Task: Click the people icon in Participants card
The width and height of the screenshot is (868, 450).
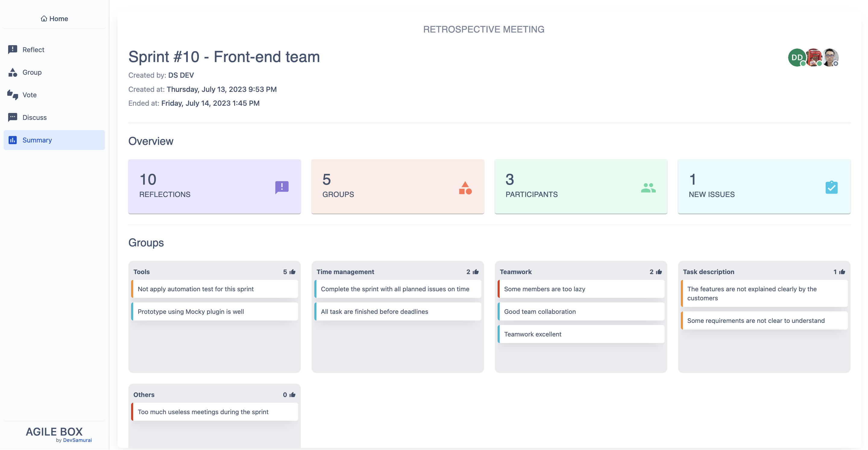Action: [x=648, y=187]
